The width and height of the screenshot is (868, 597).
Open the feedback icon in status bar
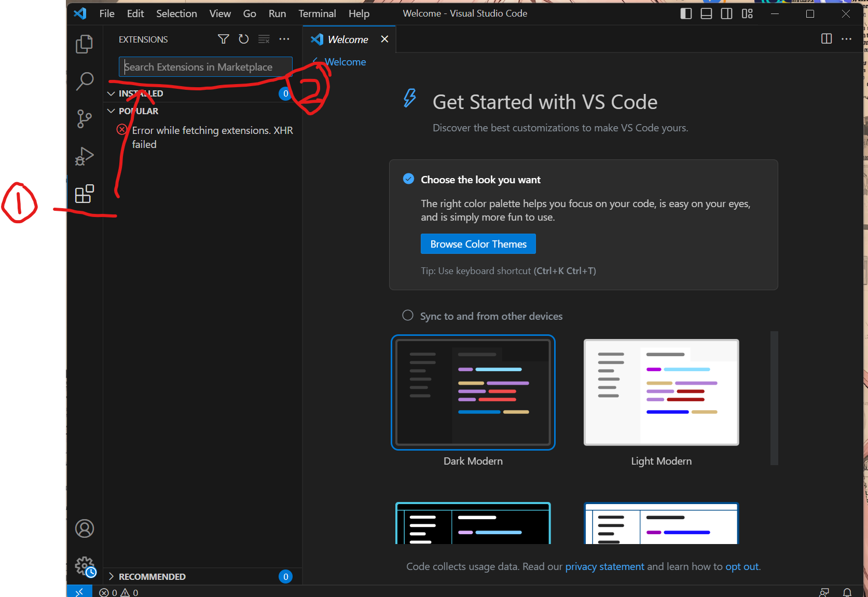click(824, 592)
